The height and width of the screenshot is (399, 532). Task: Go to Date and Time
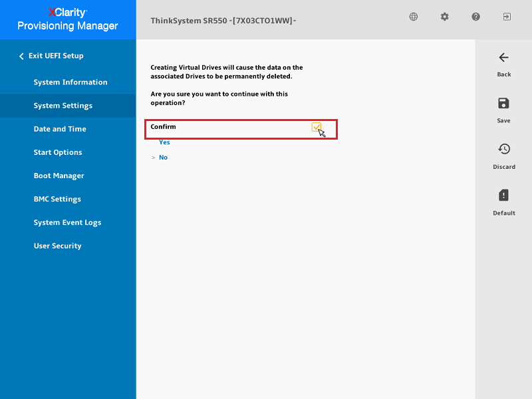(60, 129)
